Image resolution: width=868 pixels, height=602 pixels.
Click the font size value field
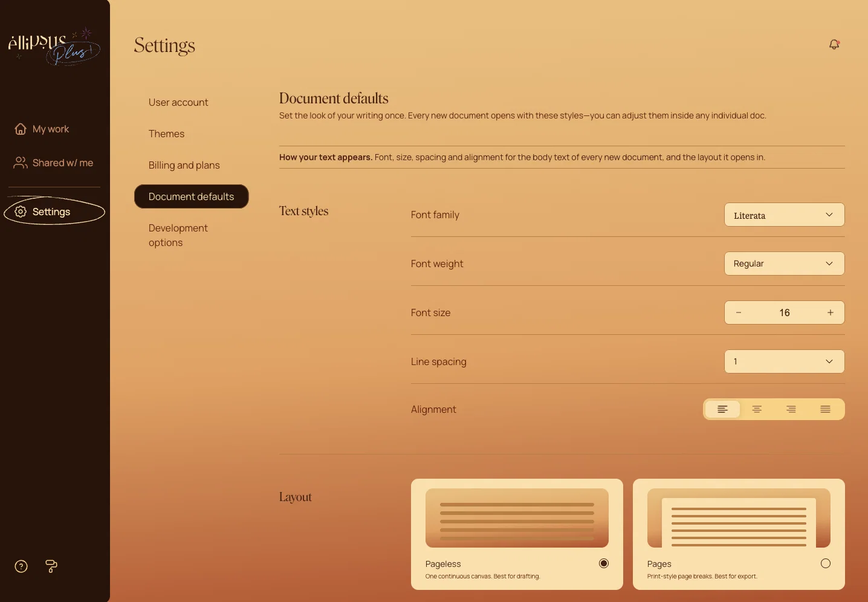point(785,312)
